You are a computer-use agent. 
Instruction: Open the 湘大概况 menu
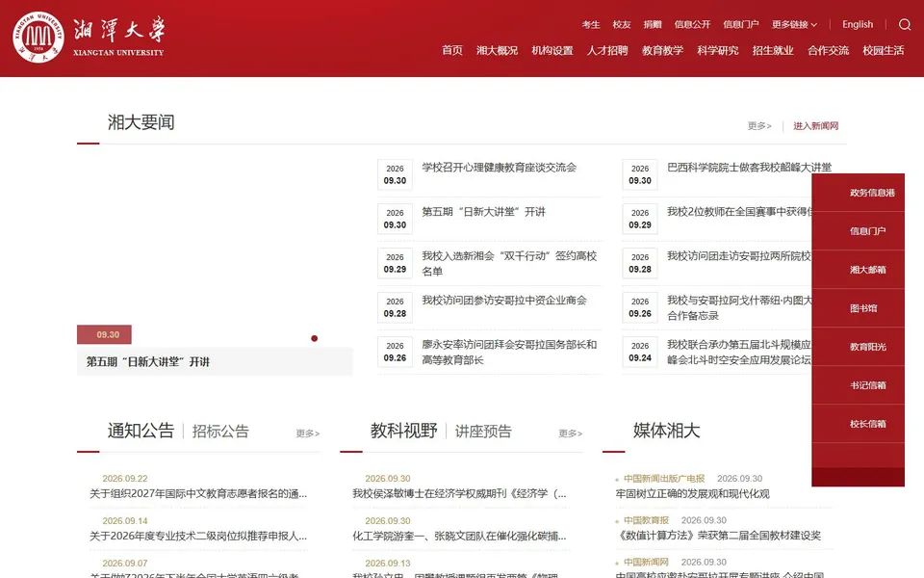[497, 51]
